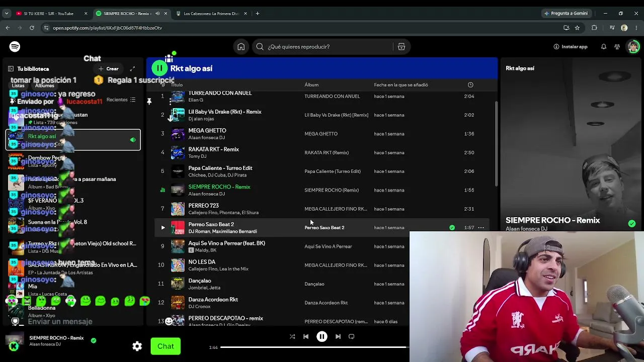Toggle saved check beside bottom player track title
The width and height of the screenshot is (644, 362).
(x=93, y=340)
